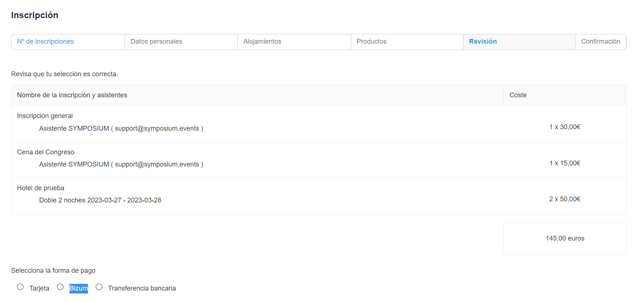Click the Cena del Congreso row title
The image size is (644, 302).
45,152
